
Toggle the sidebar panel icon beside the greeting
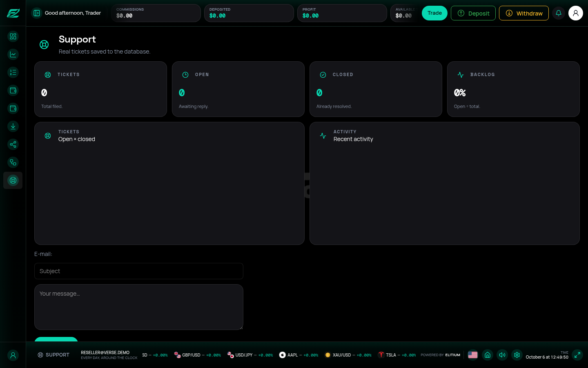[37, 13]
